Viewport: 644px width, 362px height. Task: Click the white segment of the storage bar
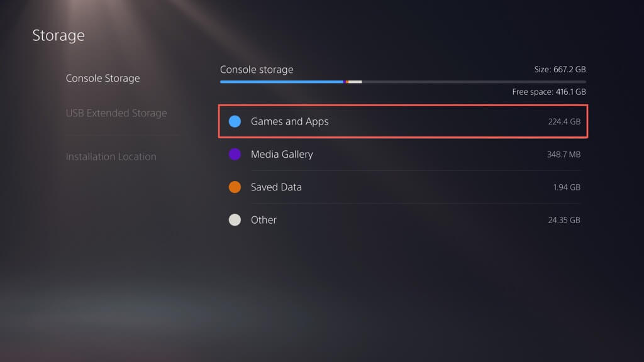[355, 82]
